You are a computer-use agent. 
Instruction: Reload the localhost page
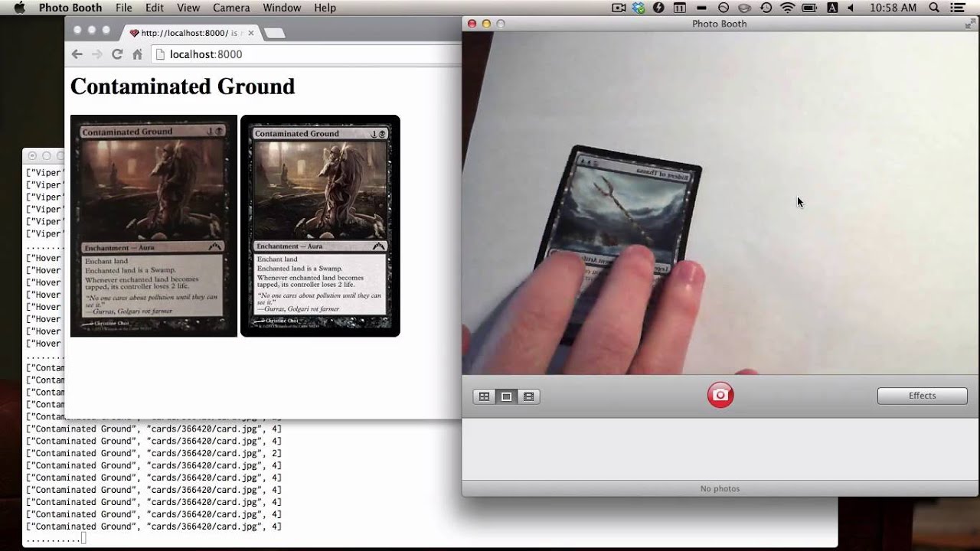(x=117, y=54)
